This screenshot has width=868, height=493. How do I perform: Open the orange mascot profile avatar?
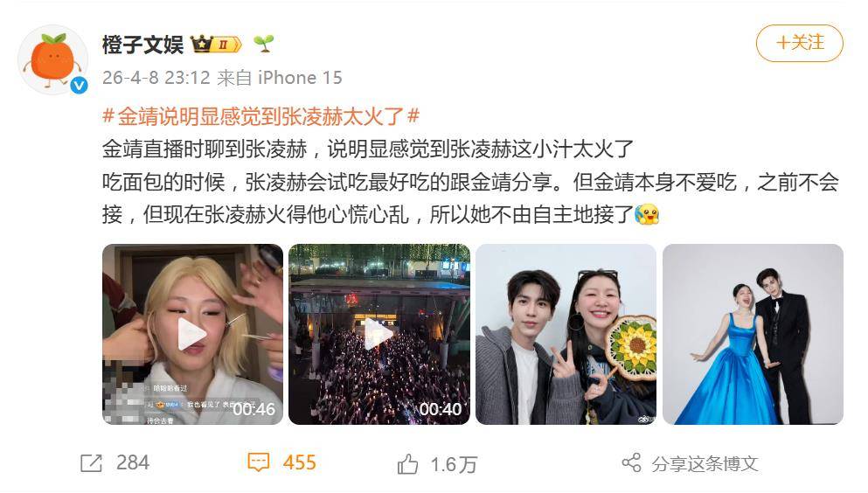[x=53, y=59]
